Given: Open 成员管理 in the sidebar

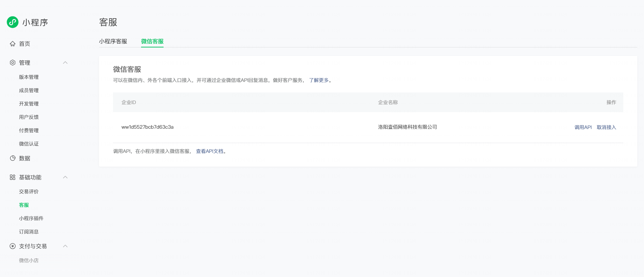Looking at the screenshot, I should [x=29, y=90].
